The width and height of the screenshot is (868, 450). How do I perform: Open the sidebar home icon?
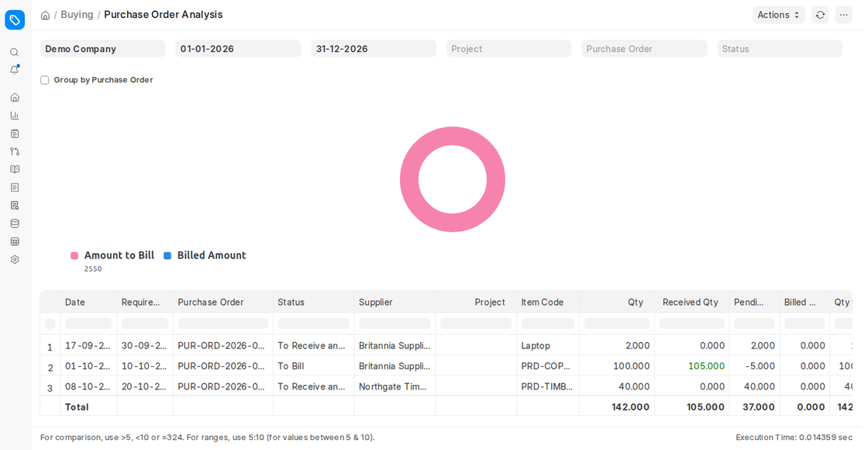pyautogui.click(x=15, y=98)
